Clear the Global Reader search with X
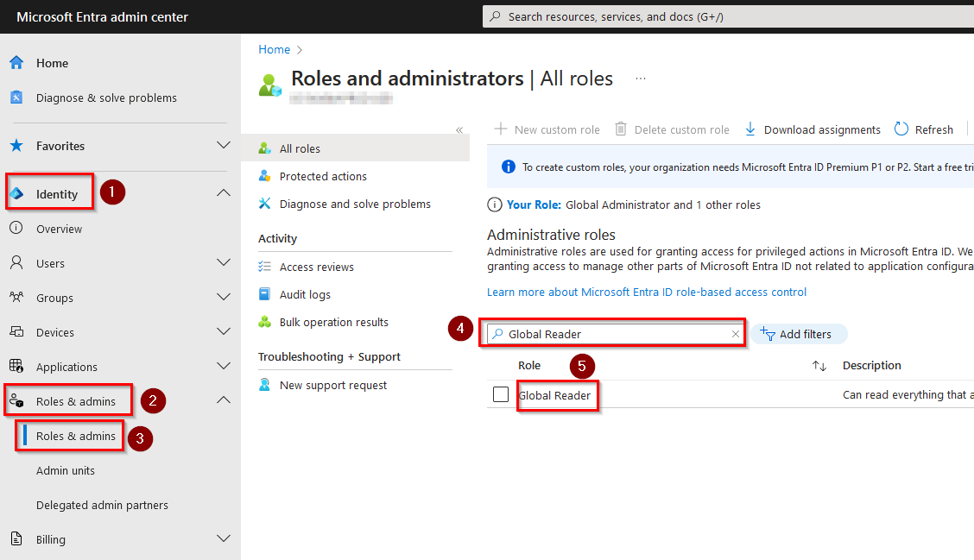Image resolution: width=974 pixels, height=560 pixels. click(x=736, y=334)
